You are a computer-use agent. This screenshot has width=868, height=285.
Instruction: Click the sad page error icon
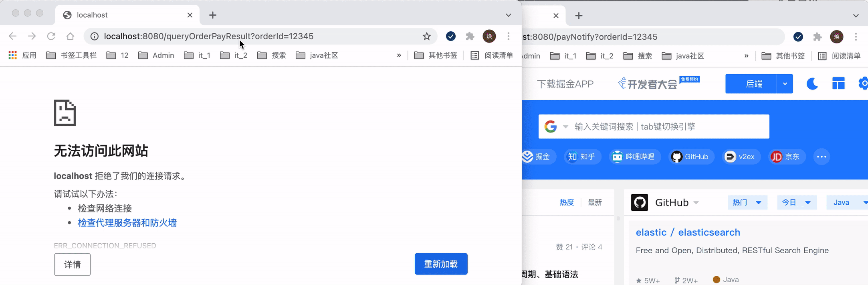[65, 113]
